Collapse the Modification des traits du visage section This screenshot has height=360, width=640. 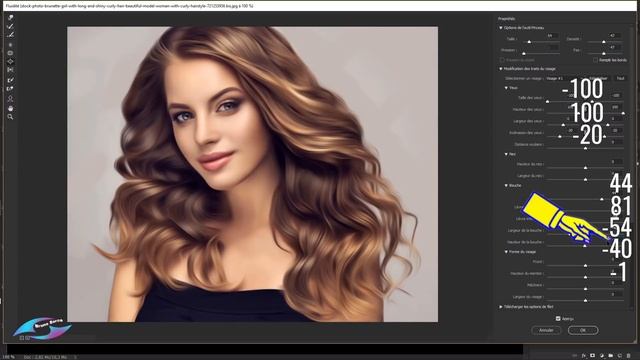501,69
